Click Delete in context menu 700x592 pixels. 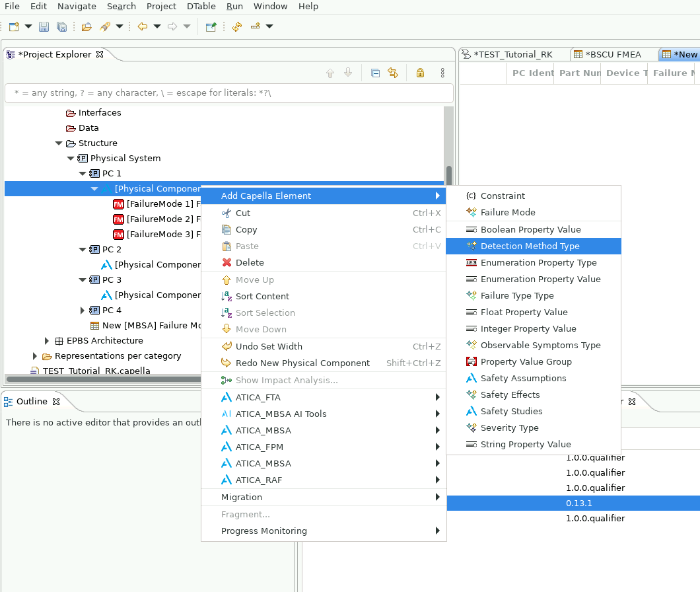324,263
